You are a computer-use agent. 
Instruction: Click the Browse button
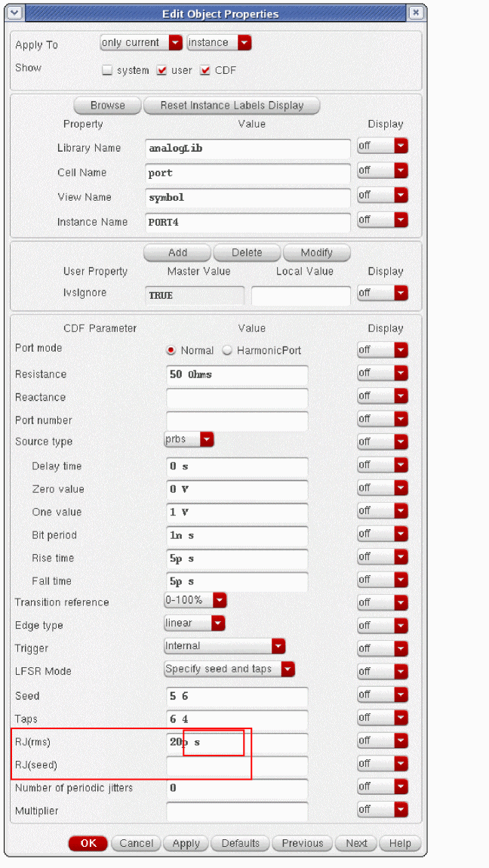tap(107, 106)
